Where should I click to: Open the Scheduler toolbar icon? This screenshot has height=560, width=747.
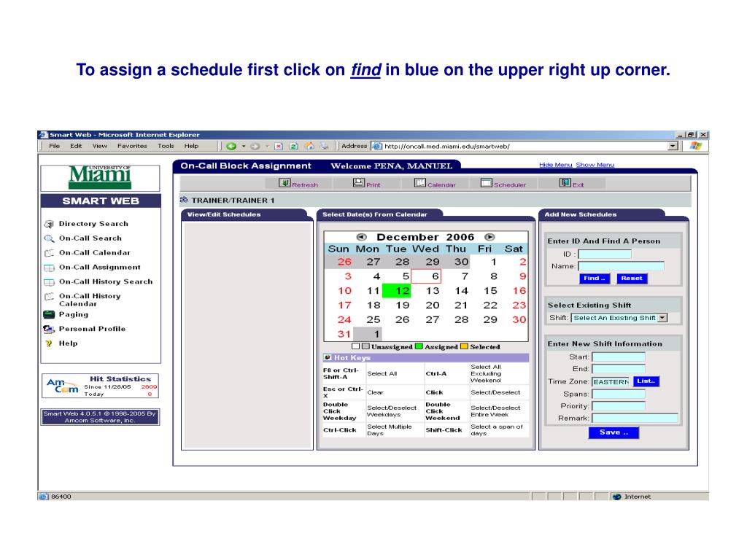click(487, 182)
